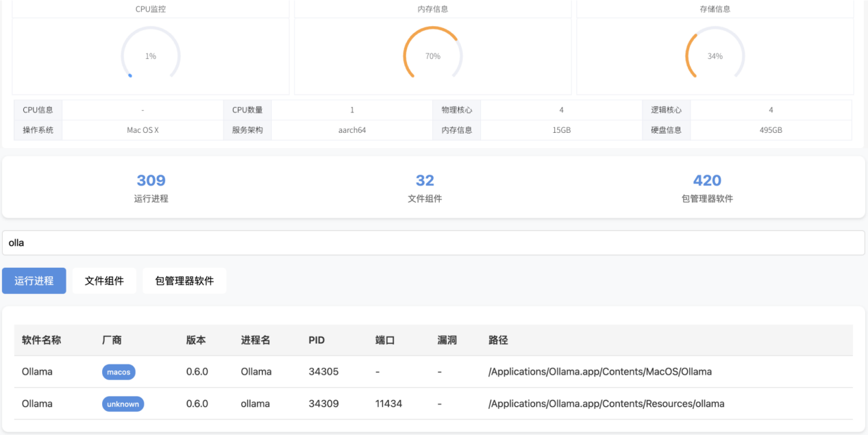Click the 内存信息 70% gauge

tap(433, 56)
